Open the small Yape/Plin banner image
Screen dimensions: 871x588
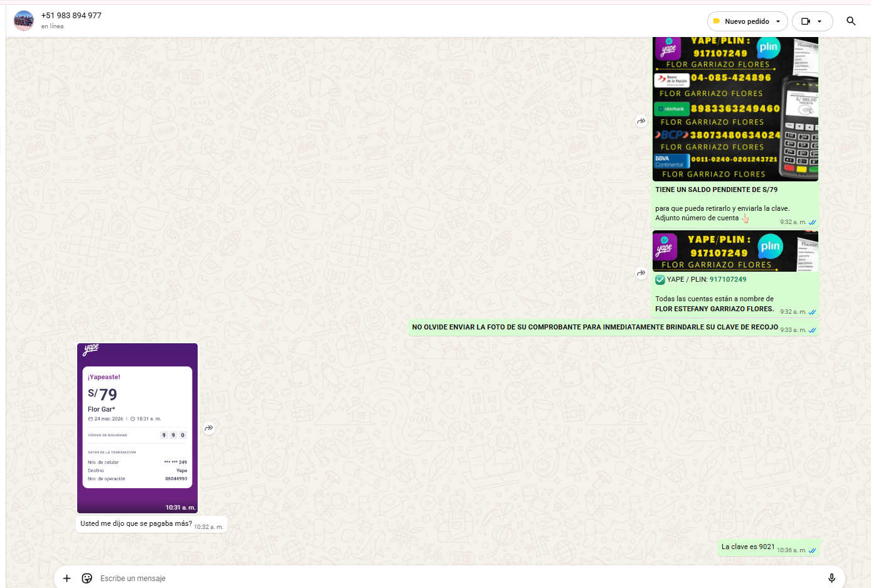(735, 251)
